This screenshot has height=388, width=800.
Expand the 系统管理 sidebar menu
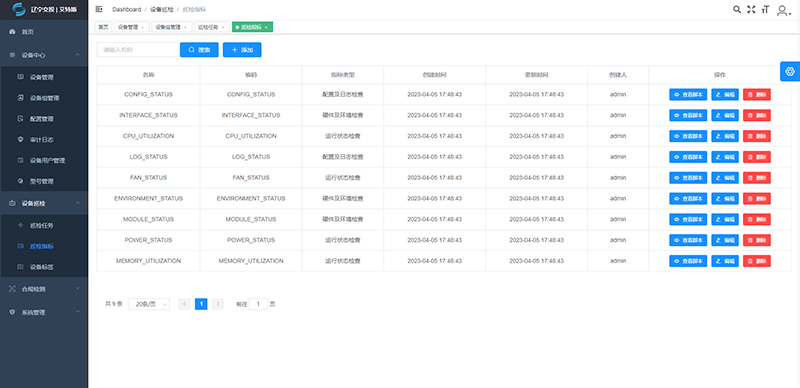click(44, 312)
